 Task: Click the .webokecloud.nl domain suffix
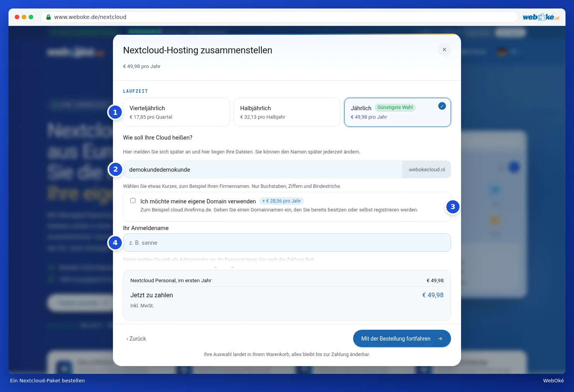(x=427, y=169)
